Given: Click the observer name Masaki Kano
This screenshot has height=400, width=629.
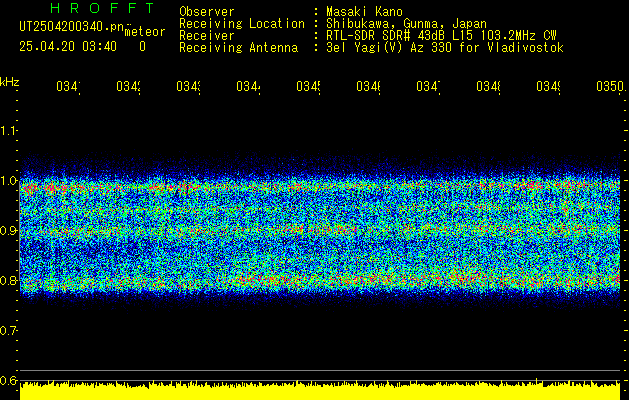Looking at the screenshot, I should [x=364, y=11].
